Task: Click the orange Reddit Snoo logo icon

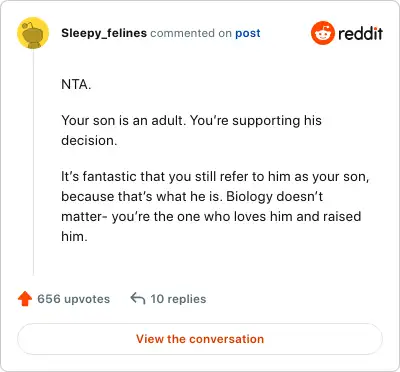Action: pos(322,33)
